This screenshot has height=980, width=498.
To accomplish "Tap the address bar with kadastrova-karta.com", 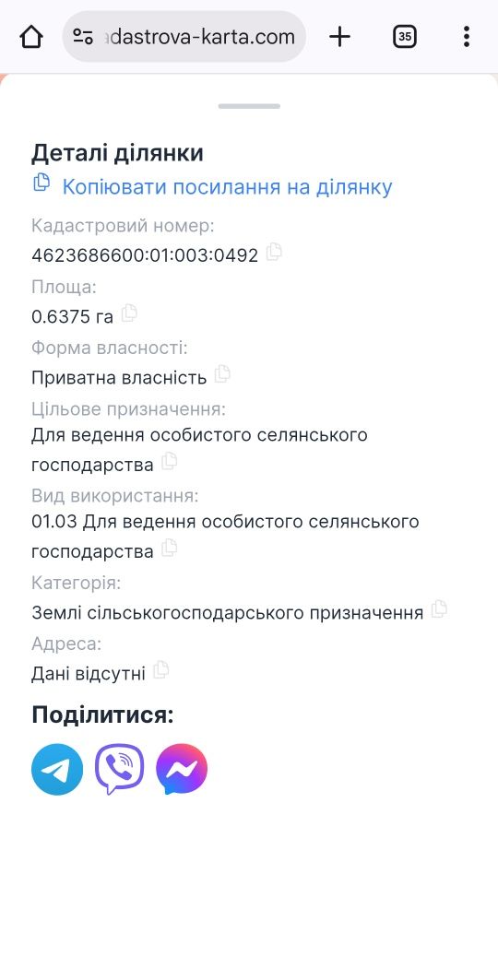I will 184,37.
